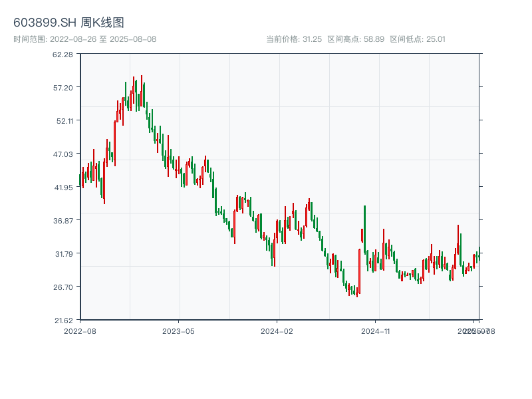Click the 区间低点: 25.01 value
532x399 pixels.
pyautogui.click(x=418, y=39)
